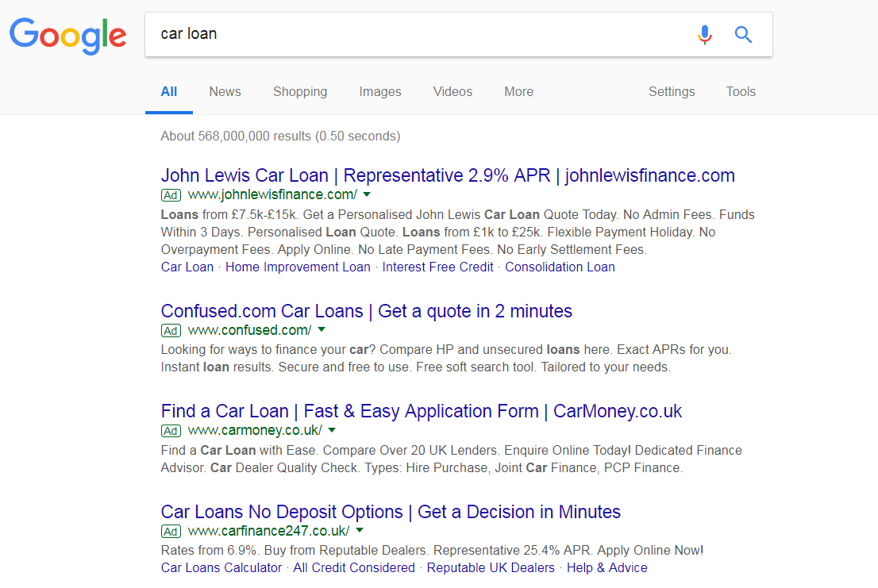
Task: Click the www.carfinance247.co.uk/ green URL
Action: coord(269,530)
